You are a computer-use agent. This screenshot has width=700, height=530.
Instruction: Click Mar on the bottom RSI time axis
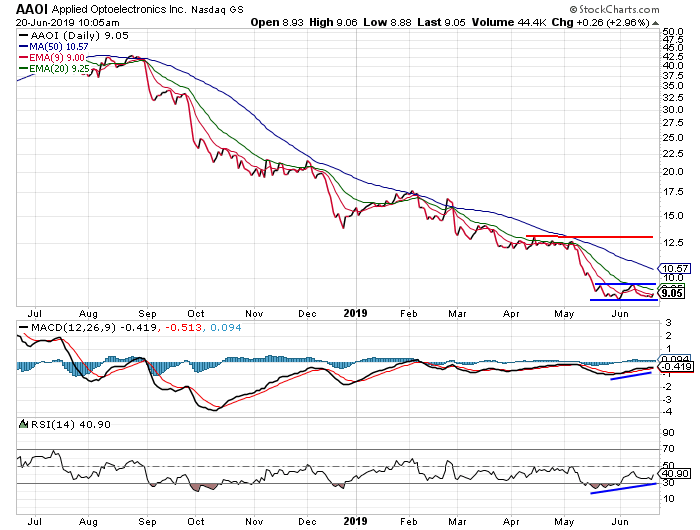pyautogui.click(x=458, y=521)
